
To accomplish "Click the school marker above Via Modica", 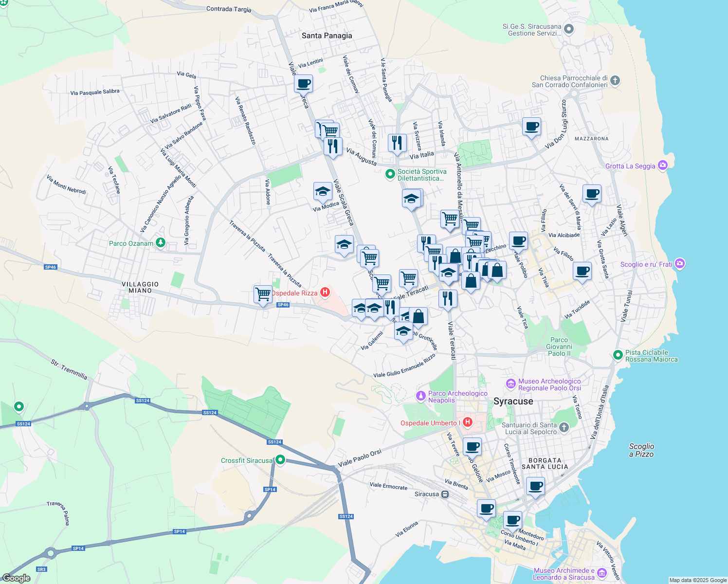I will point(323,192).
